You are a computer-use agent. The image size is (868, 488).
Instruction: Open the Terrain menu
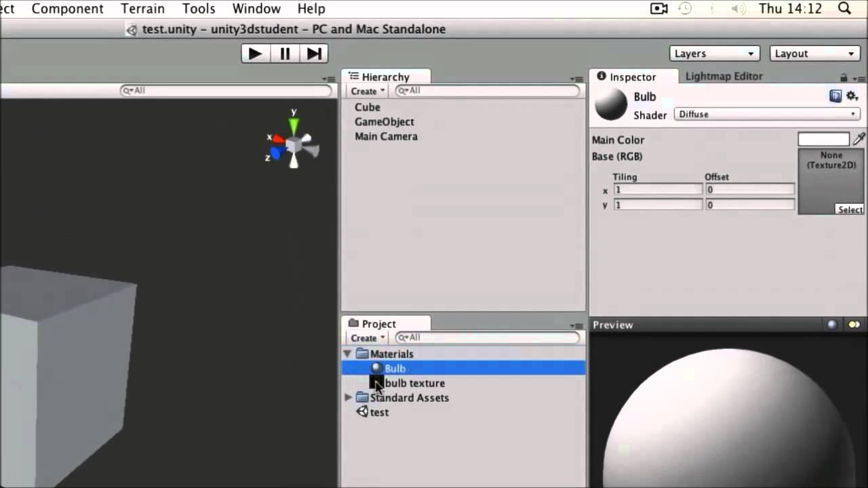pyautogui.click(x=142, y=9)
